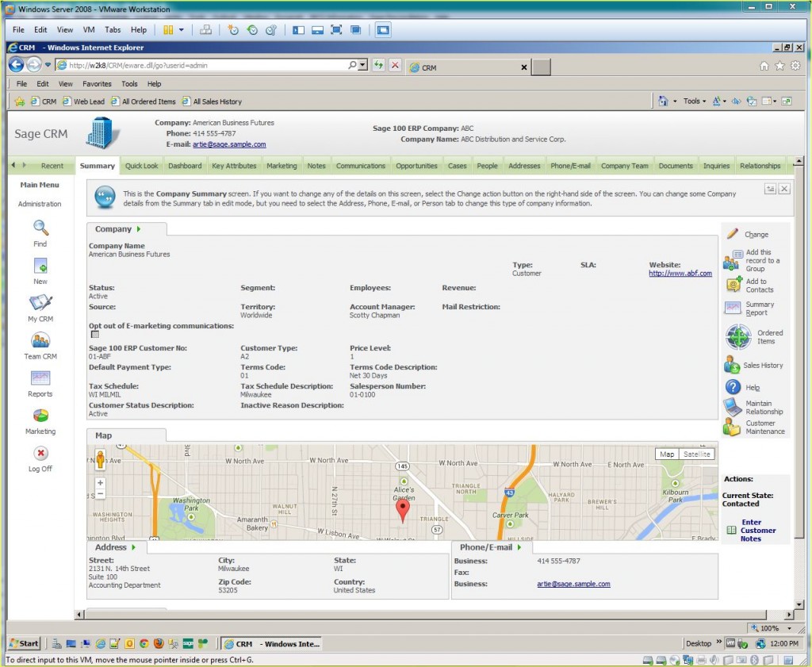Open My CRM from the sidebar

pos(40,303)
